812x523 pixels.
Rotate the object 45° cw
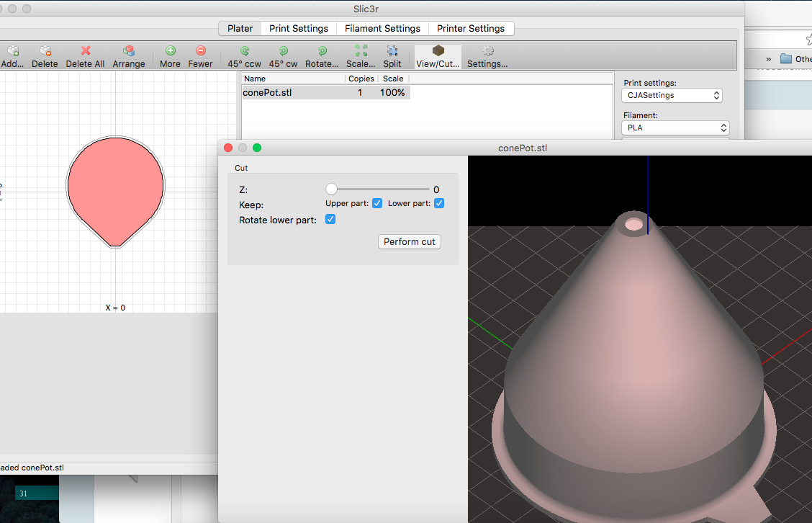[284, 51]
